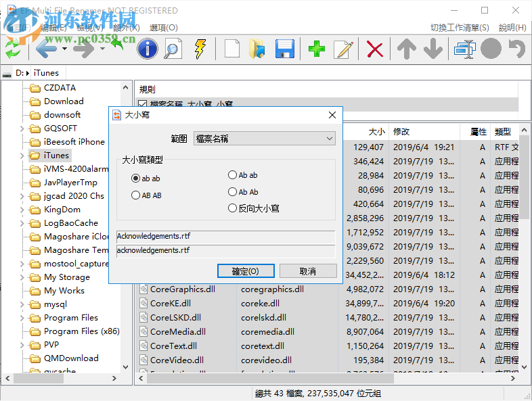Click the undo curved arrow icon

(x=516, y=49)
